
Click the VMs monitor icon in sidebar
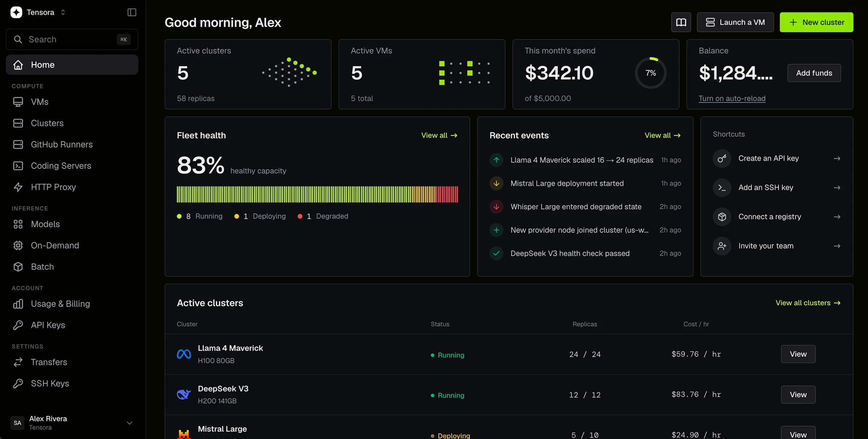[18, 102]
